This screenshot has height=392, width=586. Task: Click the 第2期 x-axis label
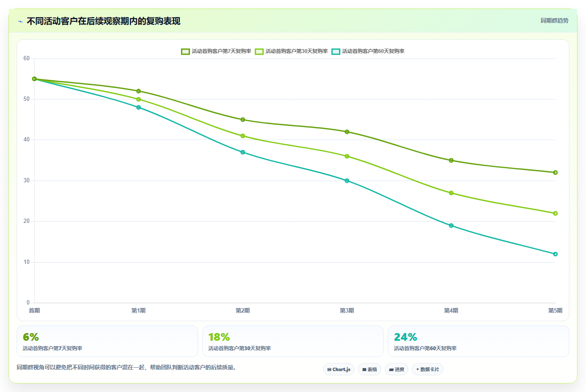coord(243,310)
